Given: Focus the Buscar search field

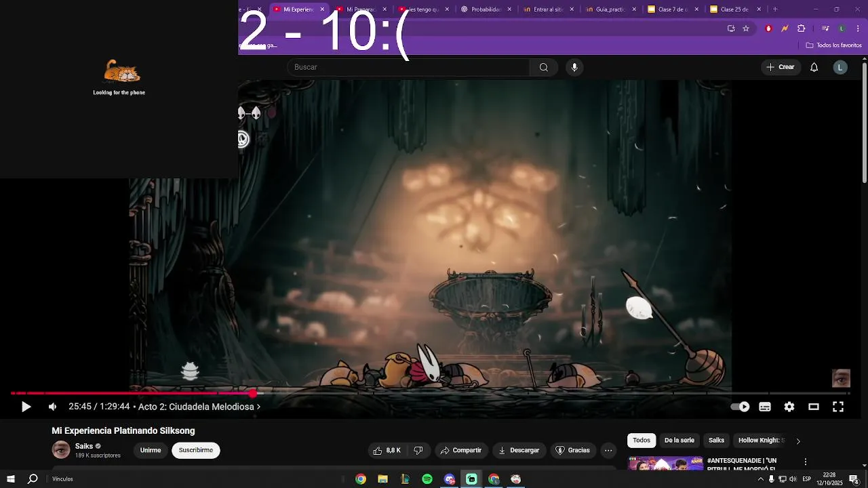Looking at the screenshot, I should coord(409,67).
